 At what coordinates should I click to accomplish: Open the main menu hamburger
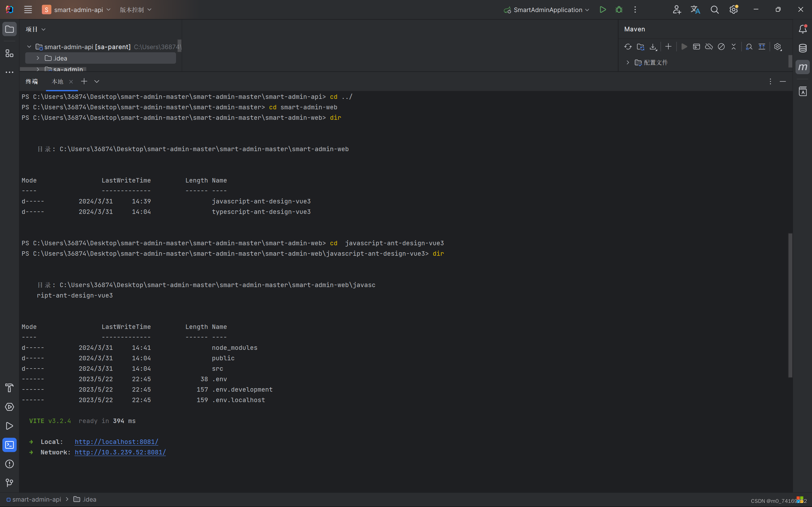click(28, 10)
